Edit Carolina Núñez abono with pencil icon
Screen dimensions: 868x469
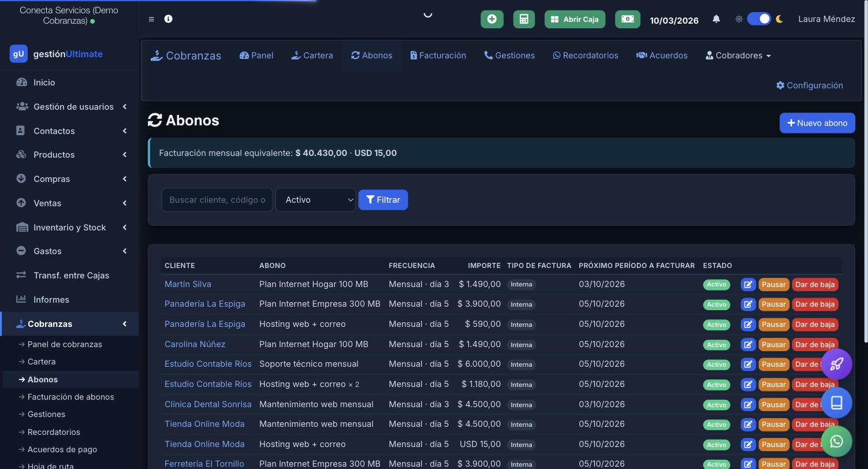[x=748, y=344]
